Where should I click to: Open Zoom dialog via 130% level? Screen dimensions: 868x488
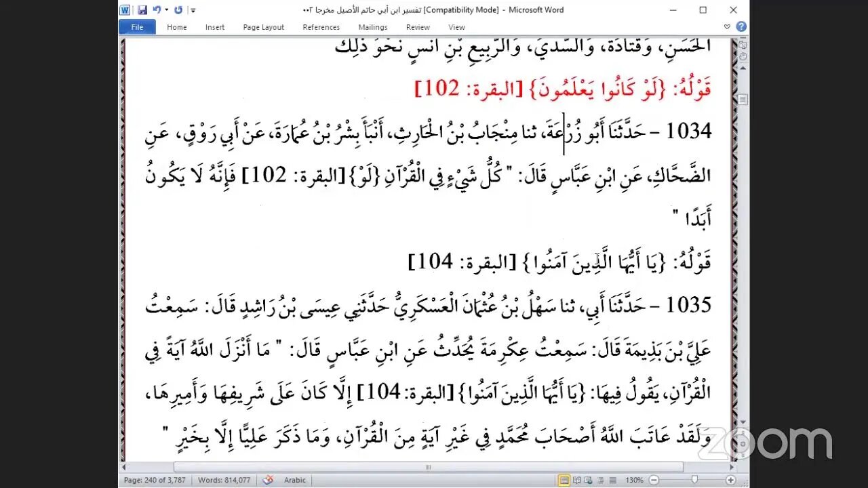[634, 480]
